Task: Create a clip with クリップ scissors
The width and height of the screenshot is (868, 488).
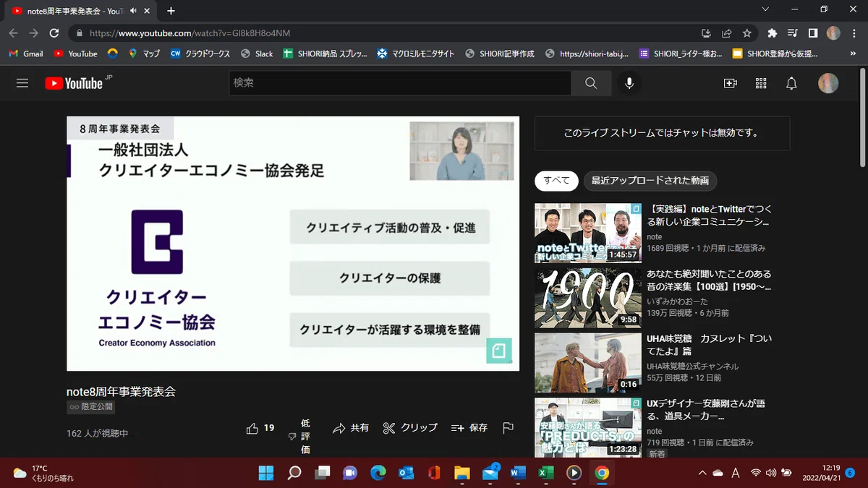Action: coord(410,428)
